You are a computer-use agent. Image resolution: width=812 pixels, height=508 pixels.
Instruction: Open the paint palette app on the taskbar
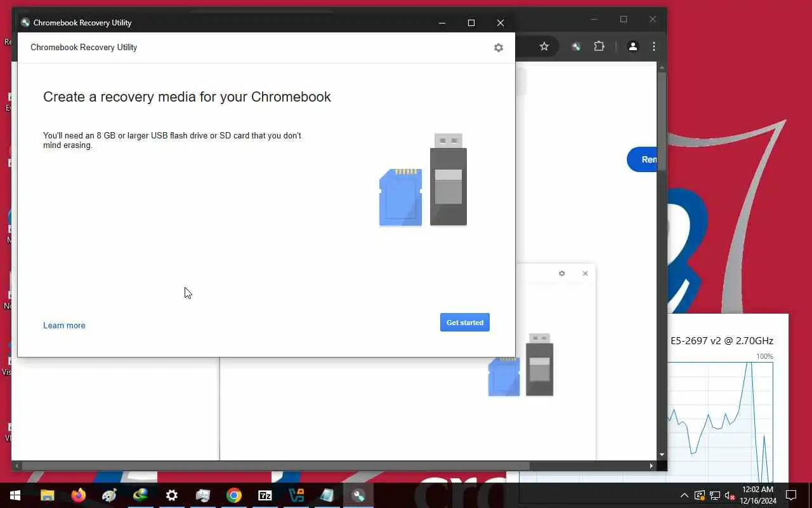(110, 495)
